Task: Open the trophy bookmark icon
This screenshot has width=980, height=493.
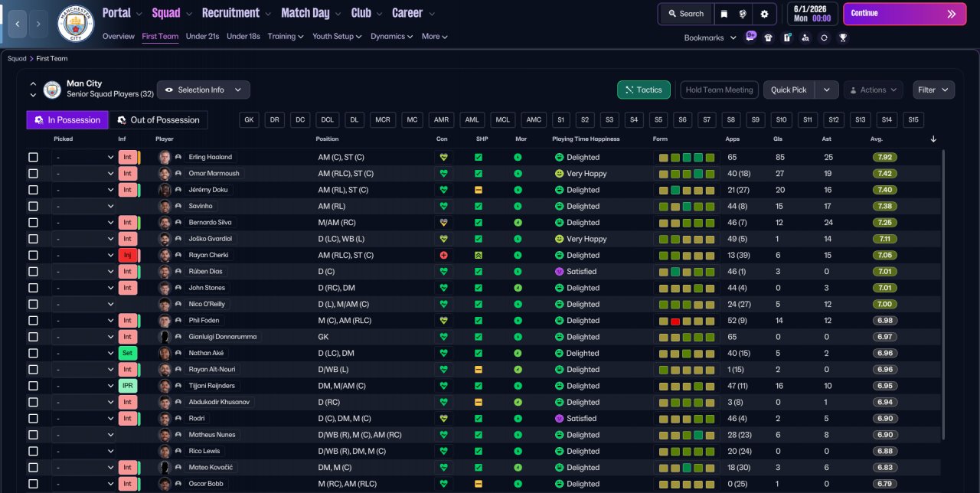Action: [x=843, y=38]
